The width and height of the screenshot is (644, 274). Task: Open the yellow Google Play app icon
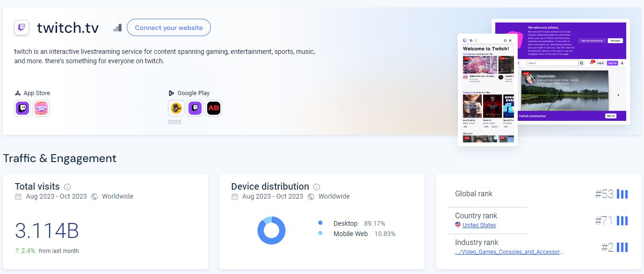click(x=176, y=108)
